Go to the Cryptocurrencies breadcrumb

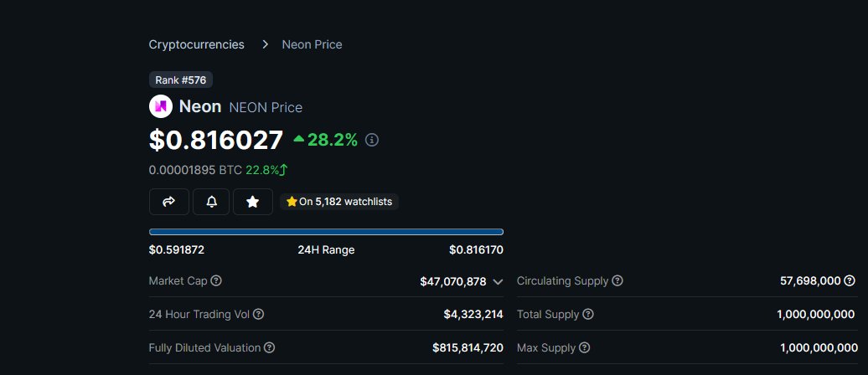click(x=197, y=44)
